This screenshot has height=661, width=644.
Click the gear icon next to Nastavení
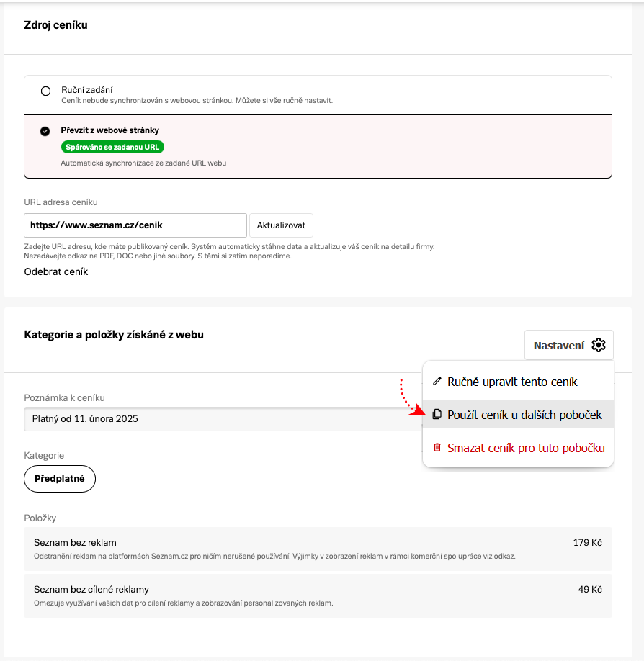pyautogui.click(x=599, y=346)
